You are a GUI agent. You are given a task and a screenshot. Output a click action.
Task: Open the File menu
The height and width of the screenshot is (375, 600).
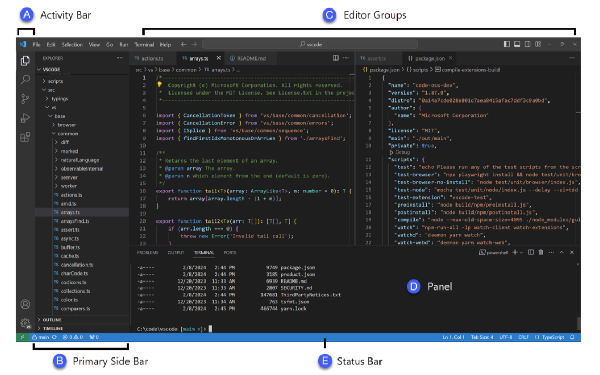[36, 44]
